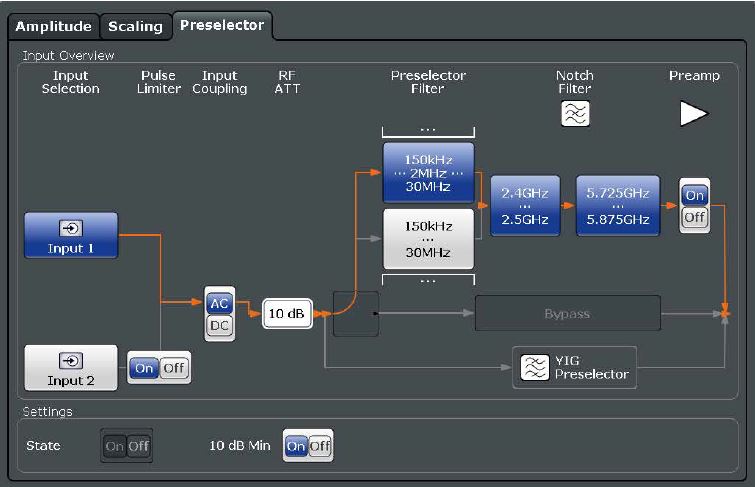Click the preselector path switch box
The image size is (755, 487).
click(x=356, y=314)
